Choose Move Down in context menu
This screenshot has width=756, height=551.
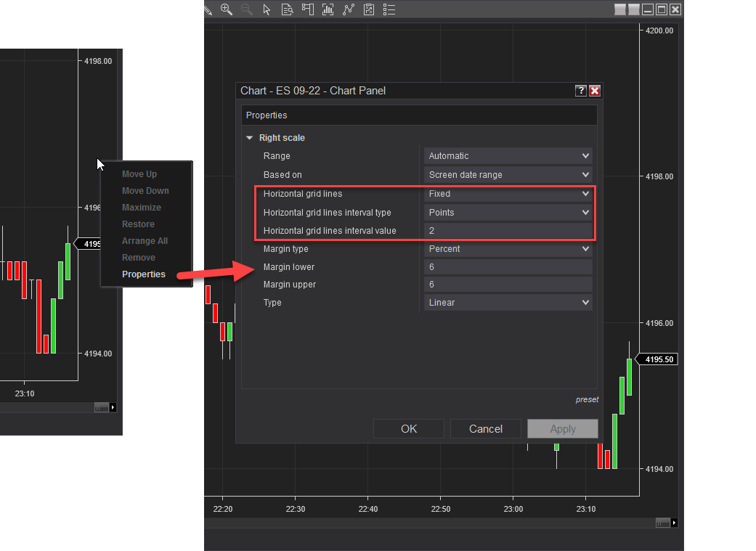click(145, 191)
